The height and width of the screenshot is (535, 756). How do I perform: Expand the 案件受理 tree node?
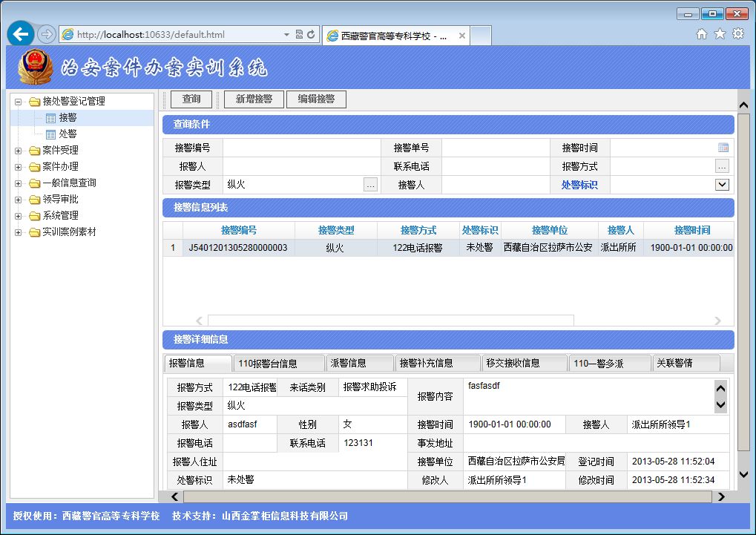(x=19, y=151)
